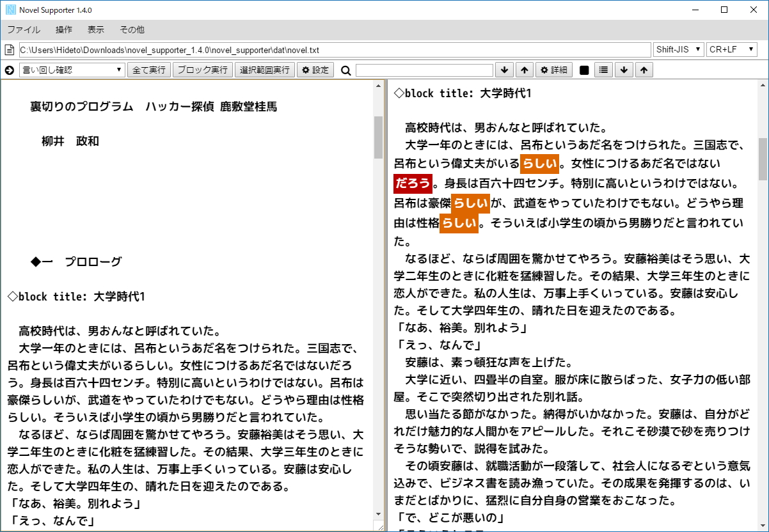Viewport: 769px width, 532px height.
Task: Click the ブロック実行 button
Action: point(203,70)
